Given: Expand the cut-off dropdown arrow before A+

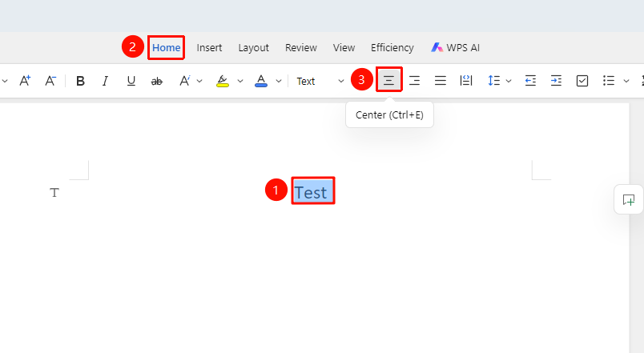Looking at the screenshot, I should [5, 82].
